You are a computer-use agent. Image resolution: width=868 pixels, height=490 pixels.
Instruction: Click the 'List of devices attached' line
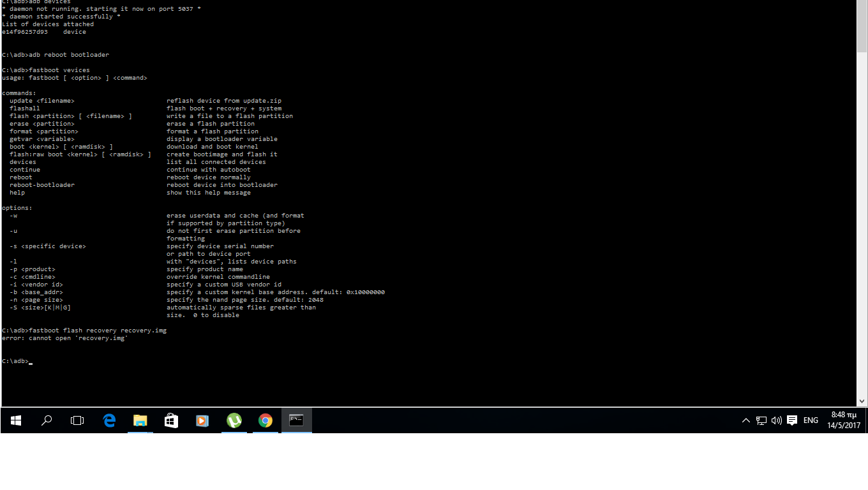[x=48, y=24]
